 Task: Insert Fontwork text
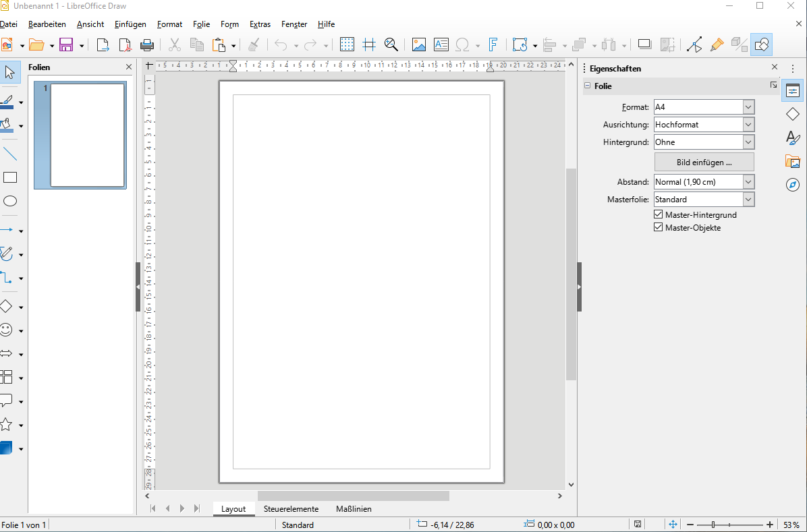[493, 45]
